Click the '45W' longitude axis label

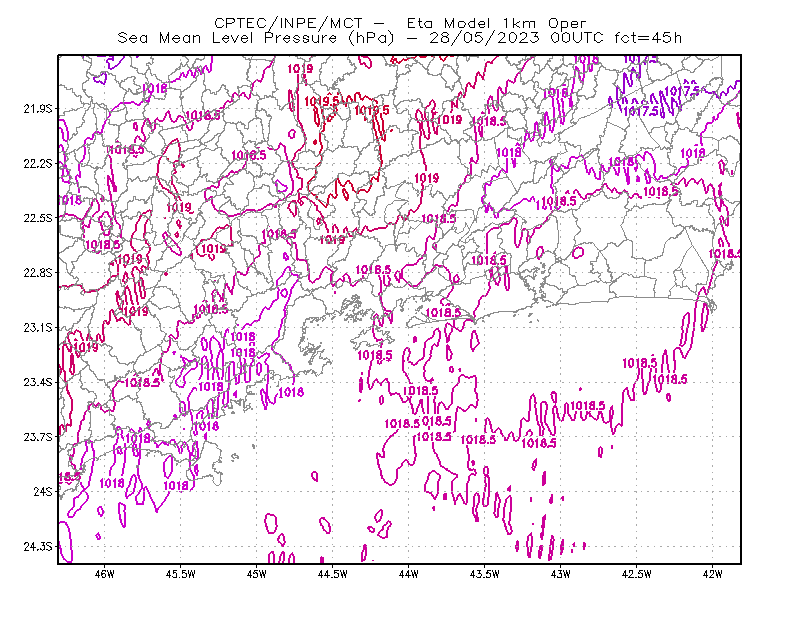coord(257,574)
